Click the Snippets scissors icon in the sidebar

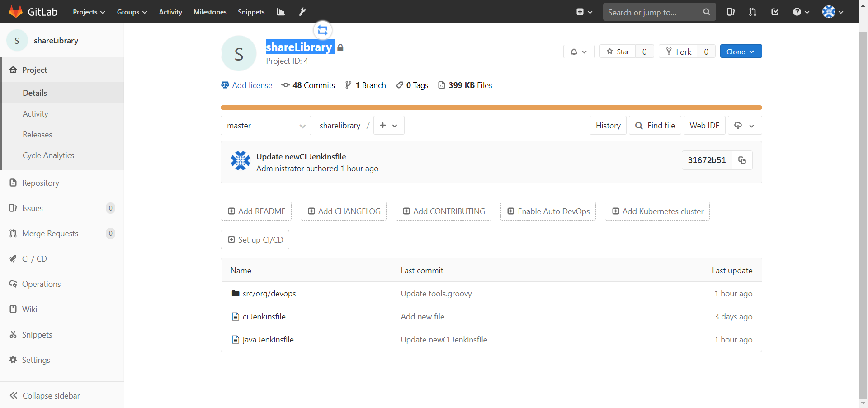[x=13, y=335]
